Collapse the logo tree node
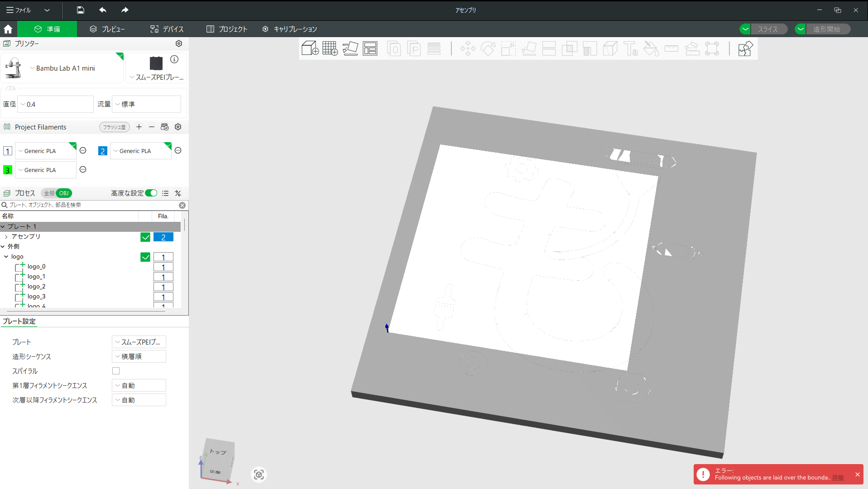The height and width of the screenshot is (489, 868). click(x=6, y=256)
